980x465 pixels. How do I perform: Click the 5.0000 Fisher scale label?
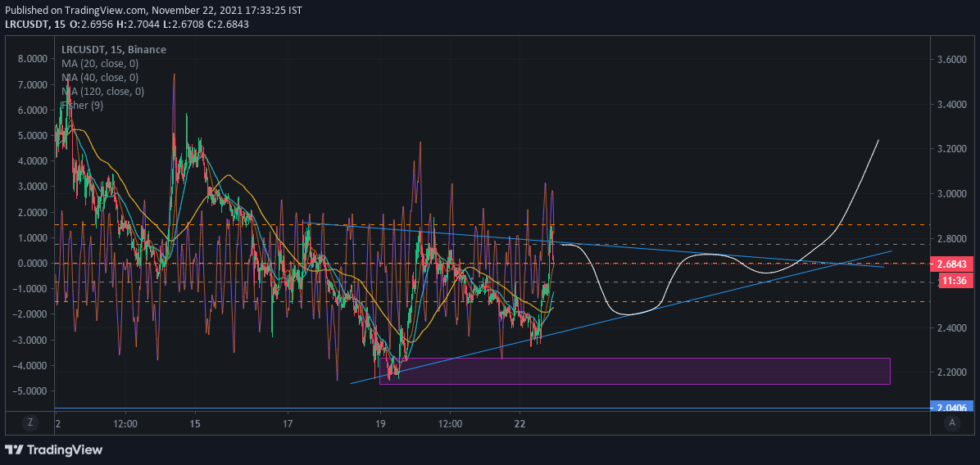34,135
